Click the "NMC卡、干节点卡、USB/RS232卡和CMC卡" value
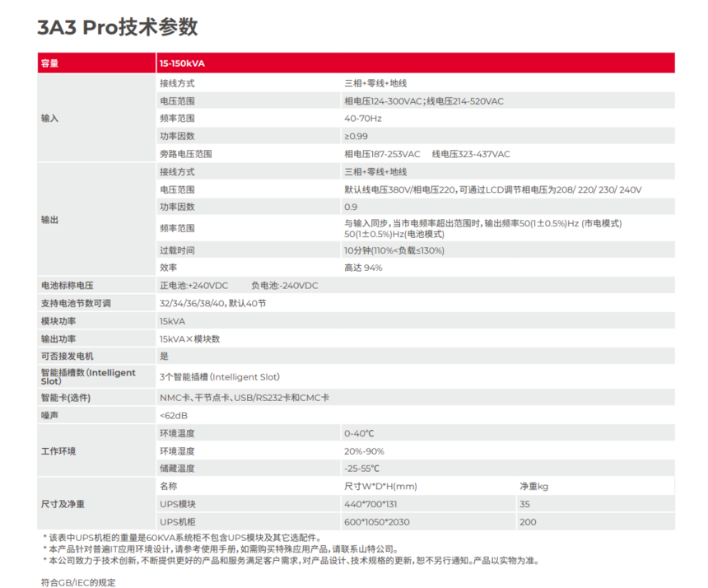The height and width of the screenshot is (588, 708). 245,398
